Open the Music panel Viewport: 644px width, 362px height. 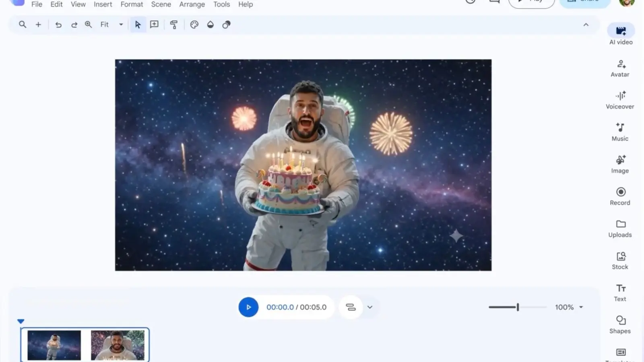point(620,132)
